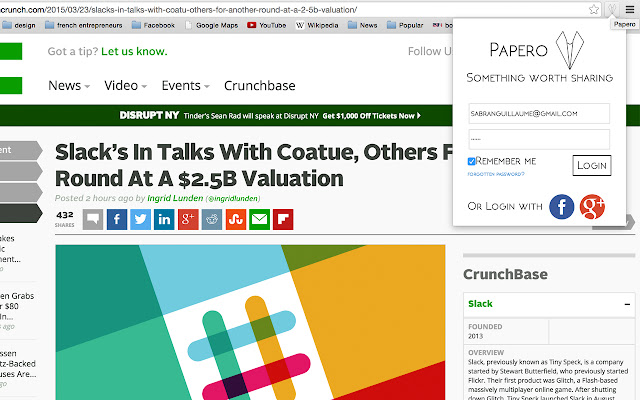Open Wikipedia bookmark
This screenshot has width=640, height=400.
coord(317,25)
